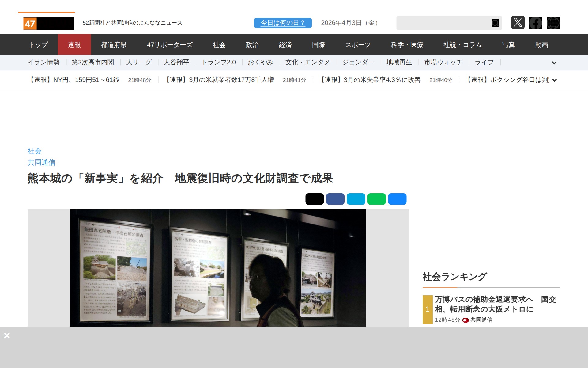Share the article via black X button
Image resolution: width=588 pixels, height=368 pixels.
coord(314,199)
